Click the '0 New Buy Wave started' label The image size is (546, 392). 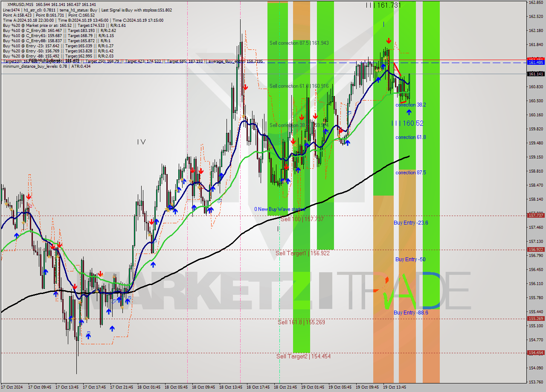coord(280,209)
